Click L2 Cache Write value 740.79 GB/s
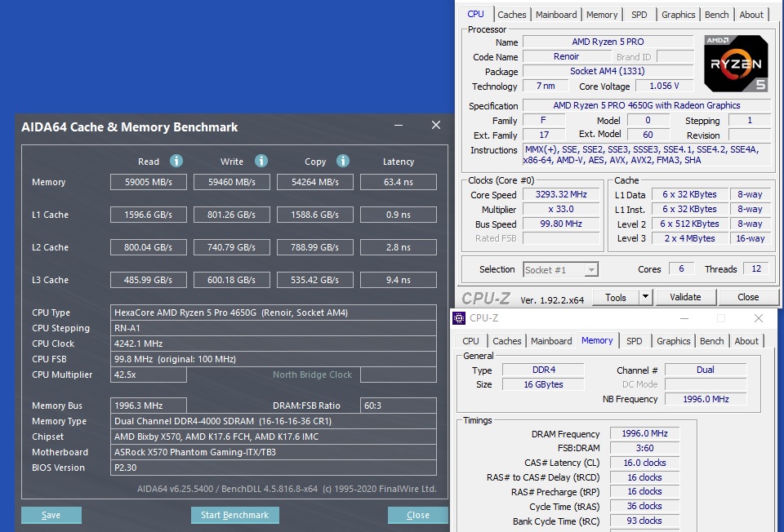 click(x=231, y=247)
